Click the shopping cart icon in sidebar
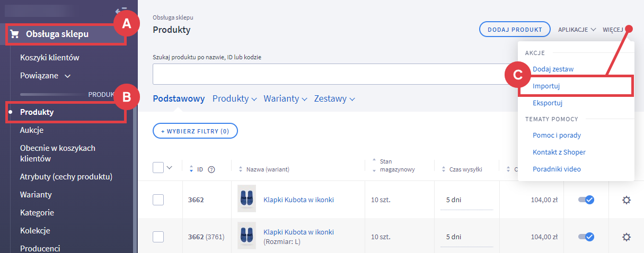This screenshot has height=253, width=644. pyautogui.click(x=14, y=34)
